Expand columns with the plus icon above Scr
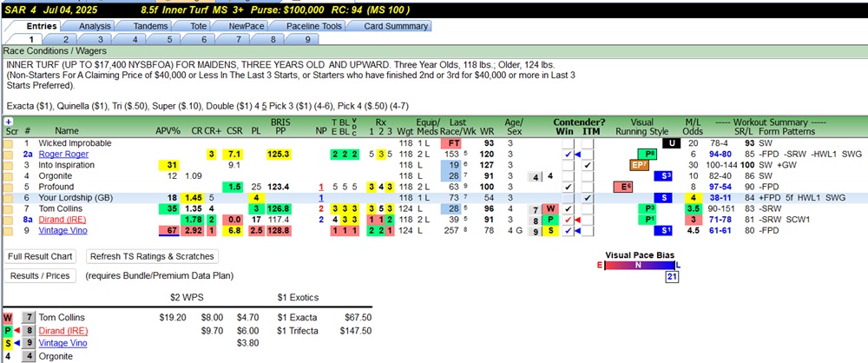868x363 pixels. [9, 121]
